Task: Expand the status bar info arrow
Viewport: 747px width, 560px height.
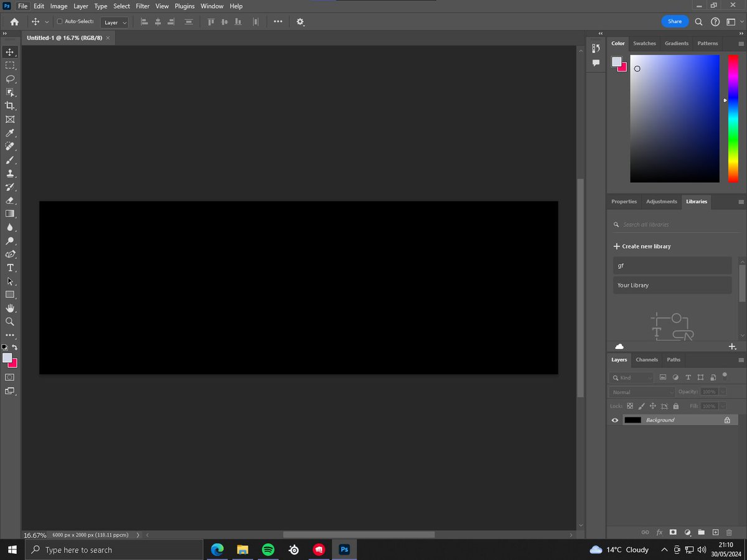Action: (x=138, y=535)
